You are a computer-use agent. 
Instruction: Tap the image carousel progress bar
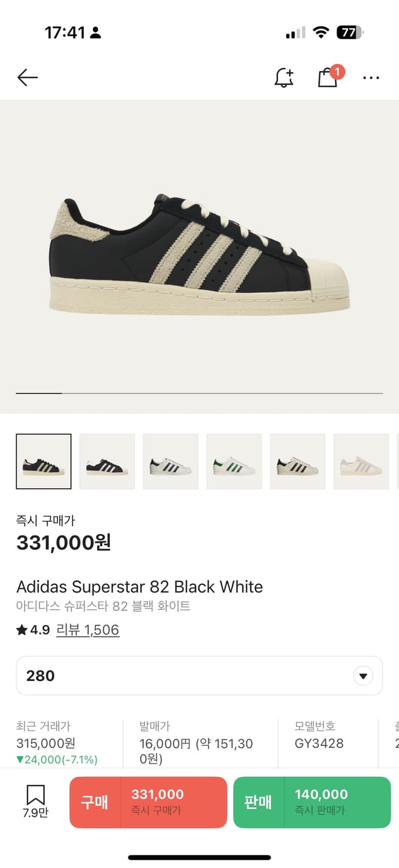pos(199,393)
